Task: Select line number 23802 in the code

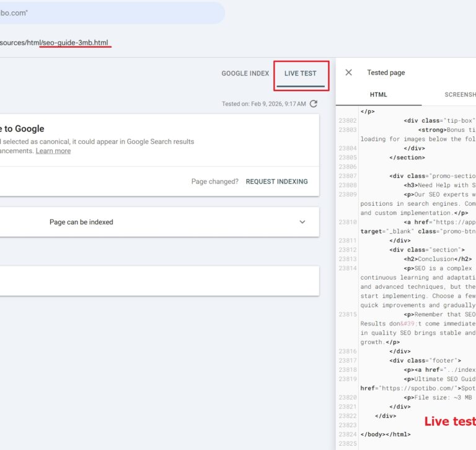Action: click(x=348, y=120)
